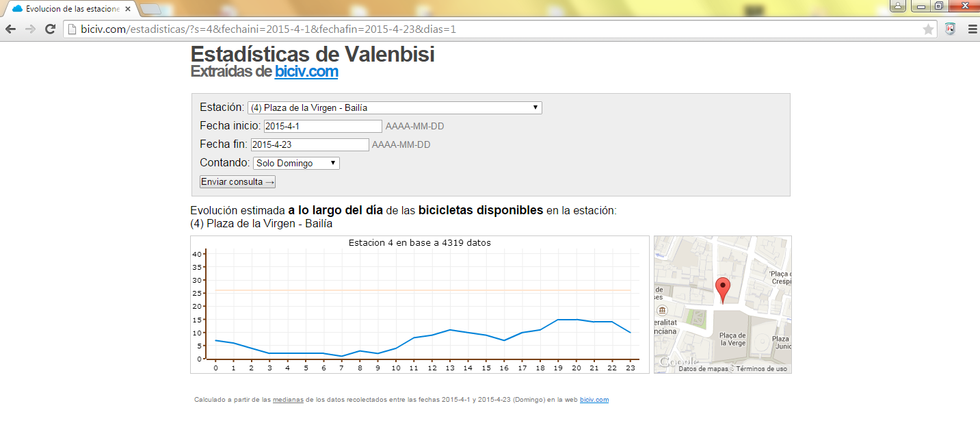Open the Chrome hamburger menu
The height and width of the screenshot is (421, 980).
pyautogui.click(x=972, y=29)
